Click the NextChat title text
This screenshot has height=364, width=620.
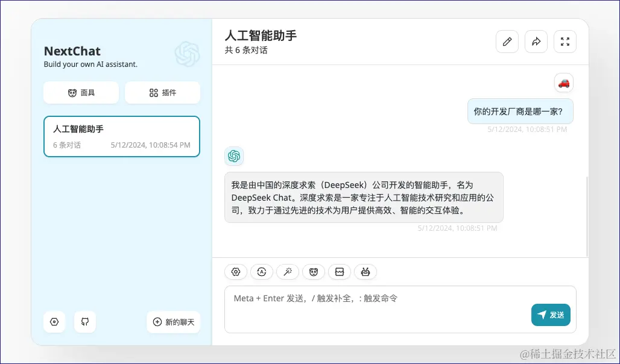(72, 51)
